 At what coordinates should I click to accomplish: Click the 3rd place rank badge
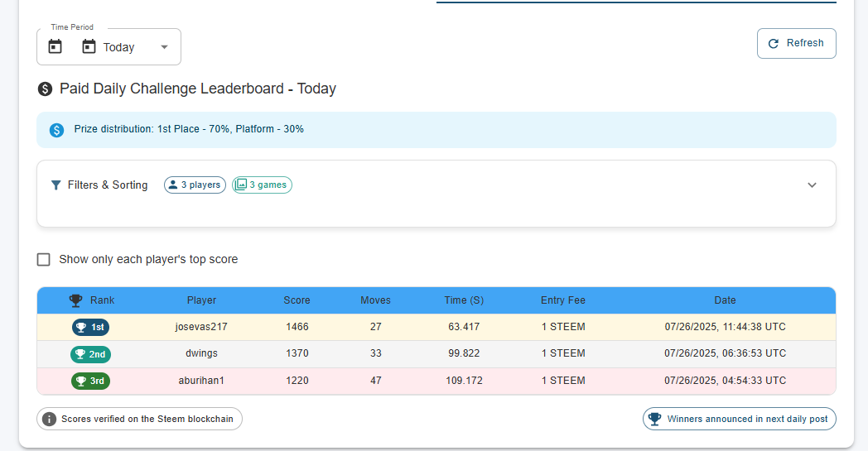click(91, 381)
